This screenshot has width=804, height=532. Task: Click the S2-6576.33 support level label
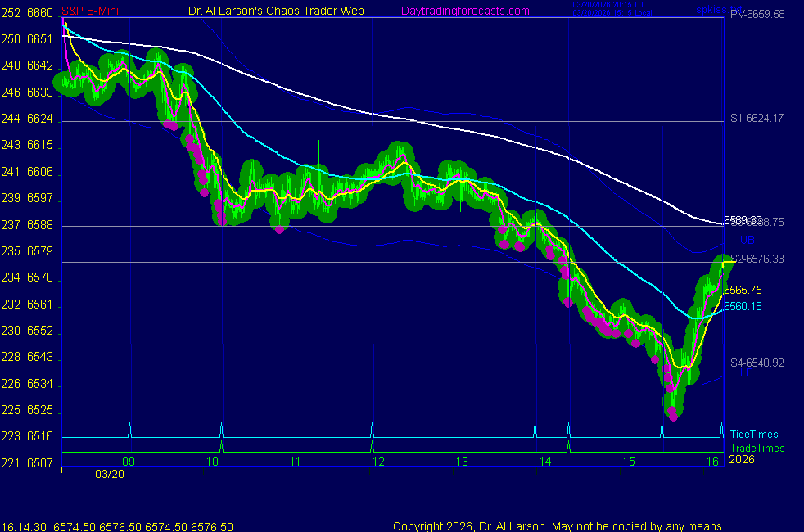pos(757,259)
